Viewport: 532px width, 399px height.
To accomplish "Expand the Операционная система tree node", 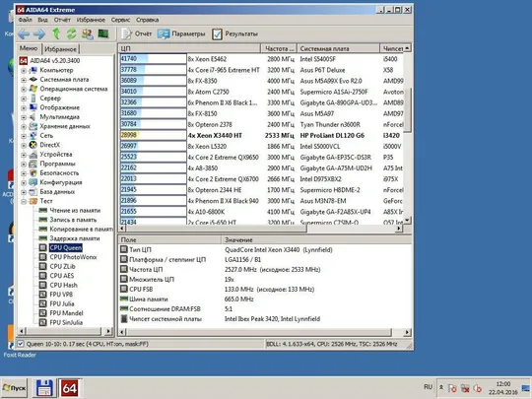I will point(24,90).
